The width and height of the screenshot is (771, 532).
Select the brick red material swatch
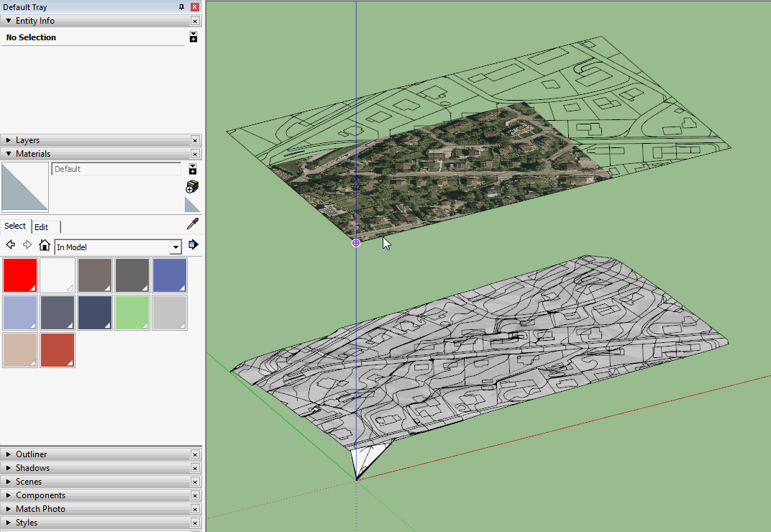point(58,350)
